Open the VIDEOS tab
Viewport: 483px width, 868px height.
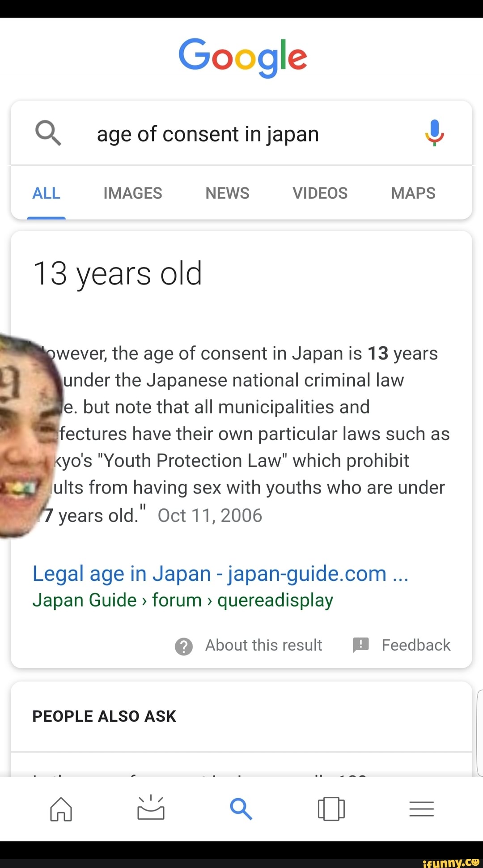[320, 193]
